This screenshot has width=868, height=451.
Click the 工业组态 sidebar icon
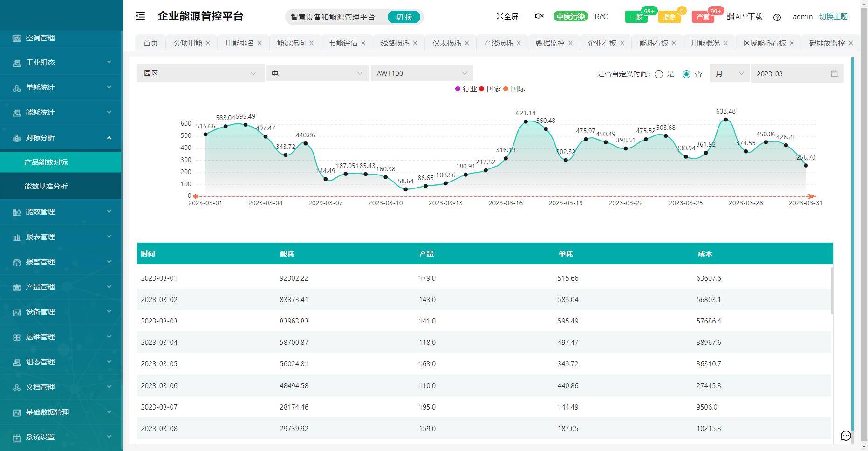tap(17, 62)
